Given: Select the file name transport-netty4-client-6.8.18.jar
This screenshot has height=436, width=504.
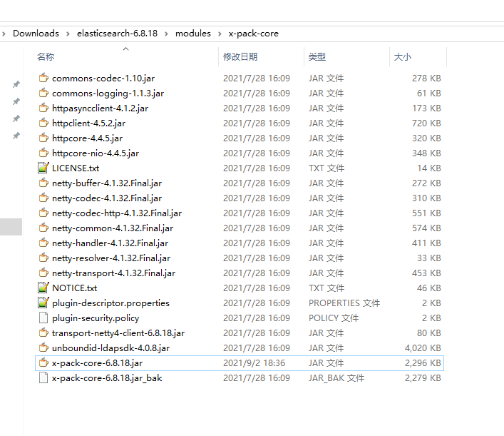Looking at the screenshot, I should (118, 333).
